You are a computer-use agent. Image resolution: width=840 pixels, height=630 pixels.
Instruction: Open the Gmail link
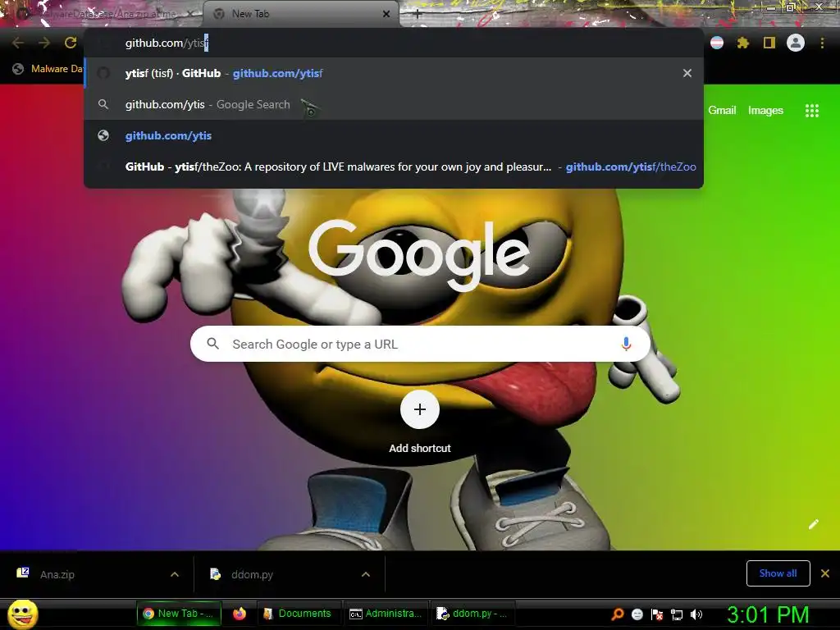722,111
